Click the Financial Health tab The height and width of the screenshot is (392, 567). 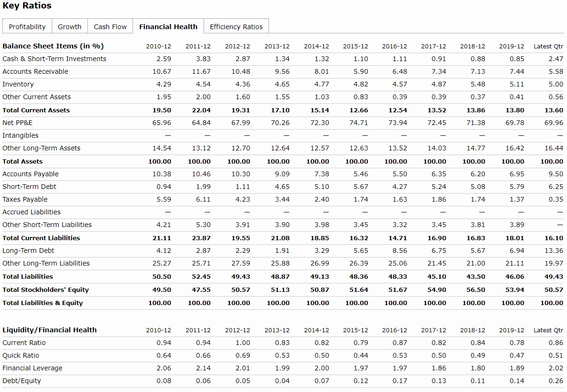tap(168, 27)
